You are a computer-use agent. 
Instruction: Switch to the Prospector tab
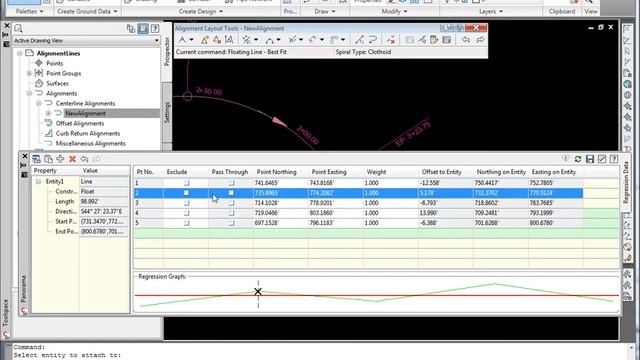tap(167, 51)
